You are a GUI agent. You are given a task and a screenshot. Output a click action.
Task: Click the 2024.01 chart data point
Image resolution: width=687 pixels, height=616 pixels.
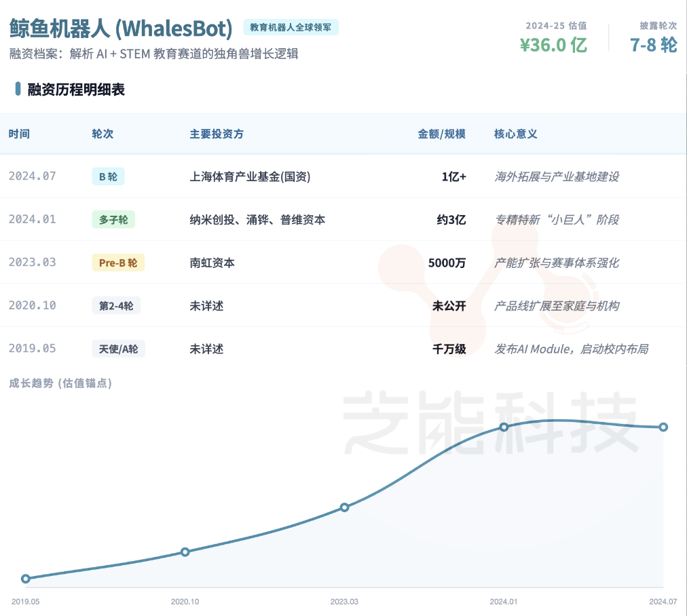click(504, 427)
